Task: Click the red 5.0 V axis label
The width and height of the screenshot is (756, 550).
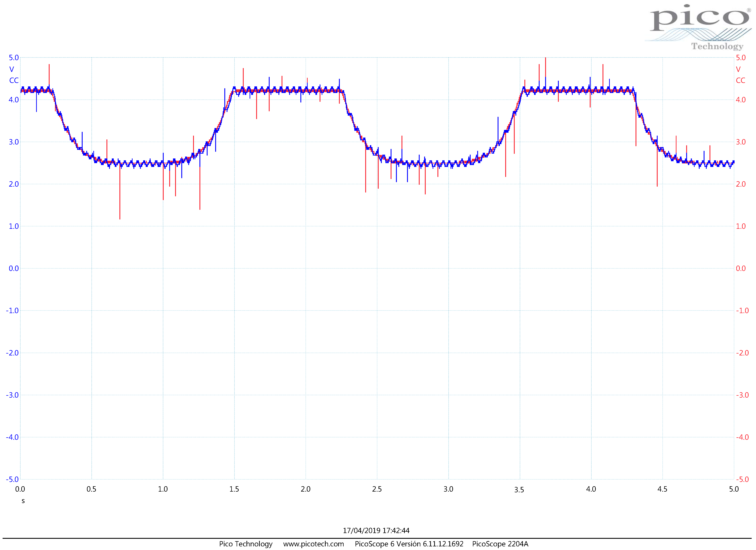Action: [x=741, y=58]
